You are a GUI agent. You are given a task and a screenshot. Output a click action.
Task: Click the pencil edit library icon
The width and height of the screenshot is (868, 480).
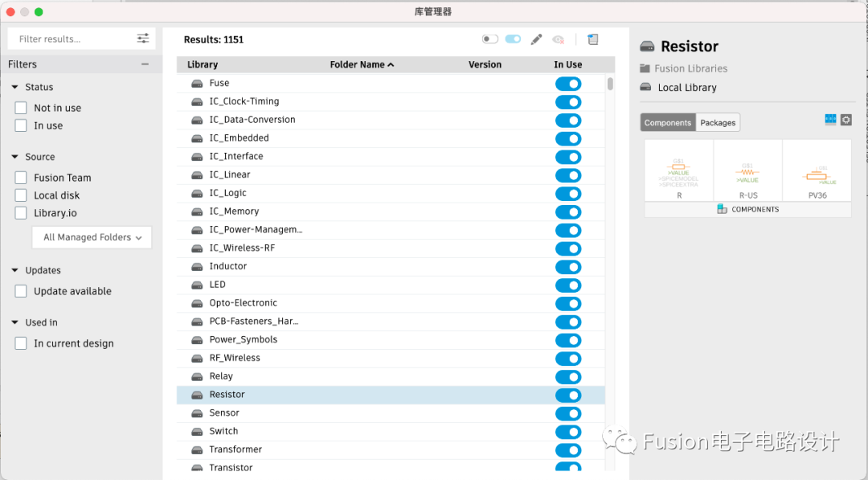pos(536,39)
